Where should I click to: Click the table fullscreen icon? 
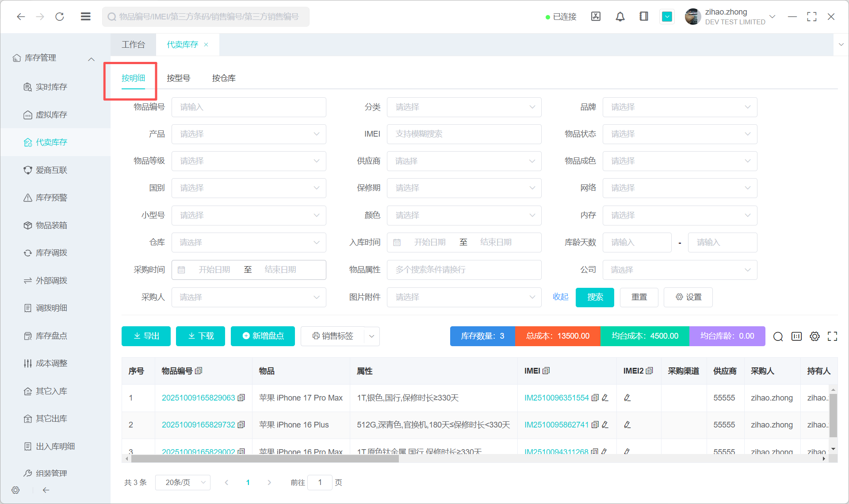[x=832, y=336]
